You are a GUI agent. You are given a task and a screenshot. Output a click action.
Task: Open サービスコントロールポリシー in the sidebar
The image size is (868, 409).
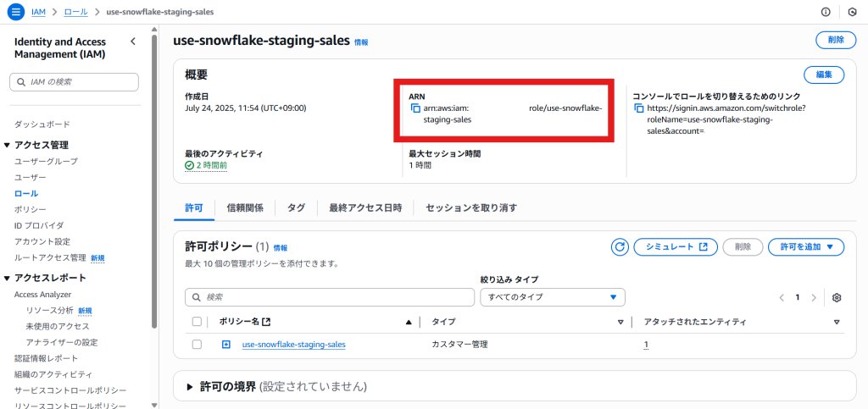click(70, 390)
